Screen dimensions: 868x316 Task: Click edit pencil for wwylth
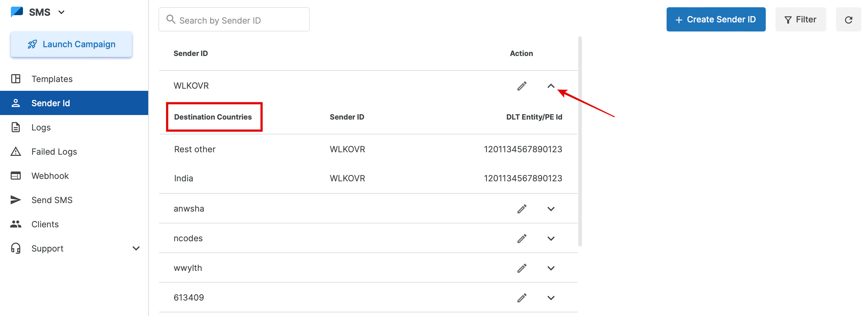click(522, 268)
